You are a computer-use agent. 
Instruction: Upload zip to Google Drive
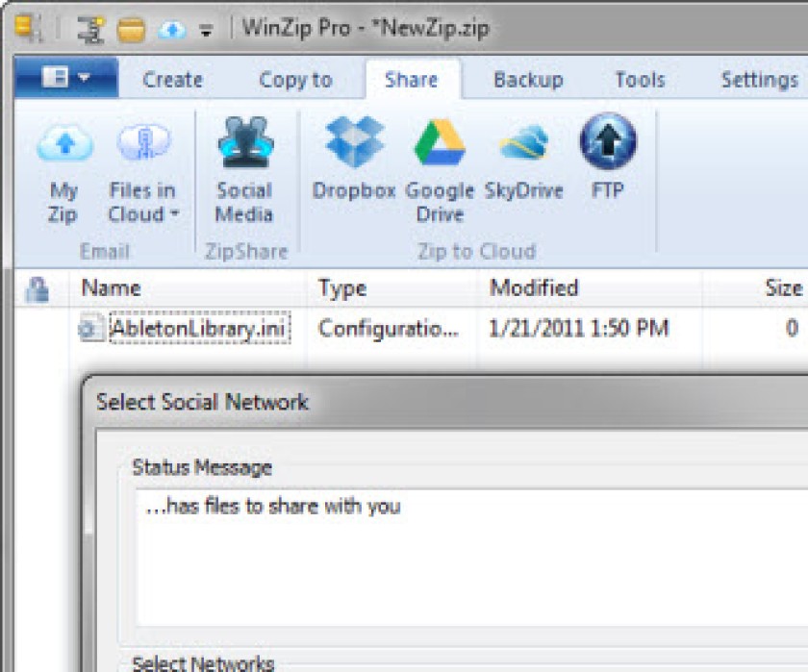[x=440, y=170]
